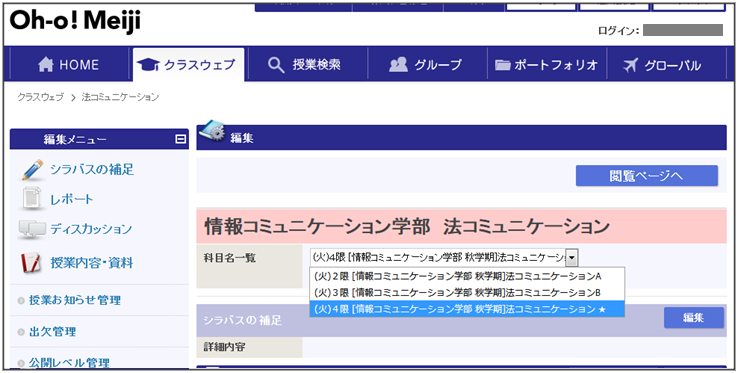Open 出欠管理 in the sidebar
Screen dimensions: 739x373
tap(52, 332)
